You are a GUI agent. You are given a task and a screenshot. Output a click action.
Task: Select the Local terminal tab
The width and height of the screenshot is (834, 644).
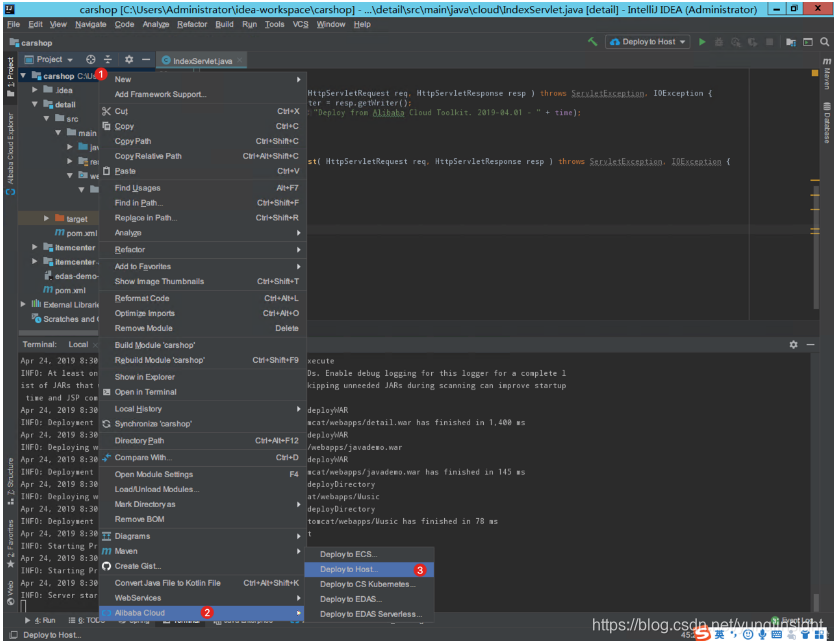point(78,345)
